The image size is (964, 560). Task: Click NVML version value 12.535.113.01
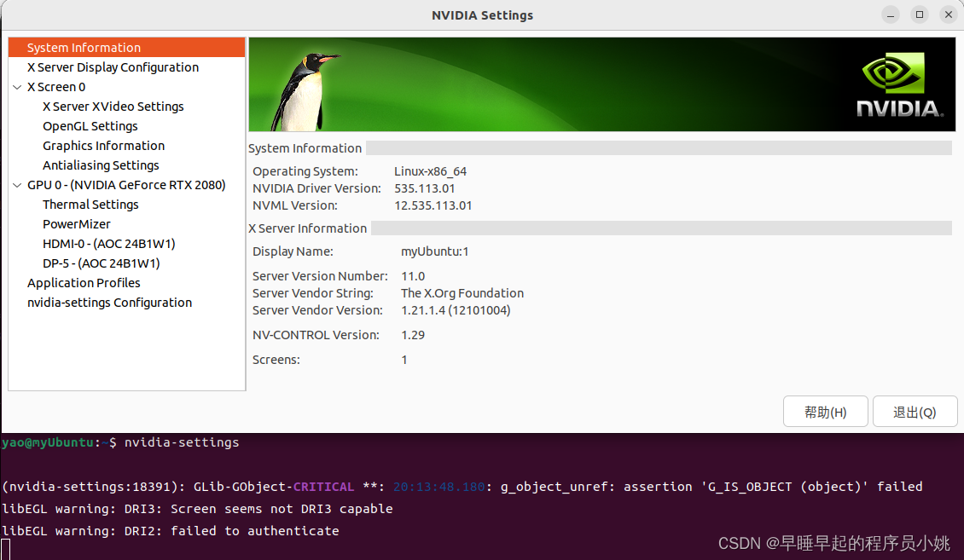point(433,205)
